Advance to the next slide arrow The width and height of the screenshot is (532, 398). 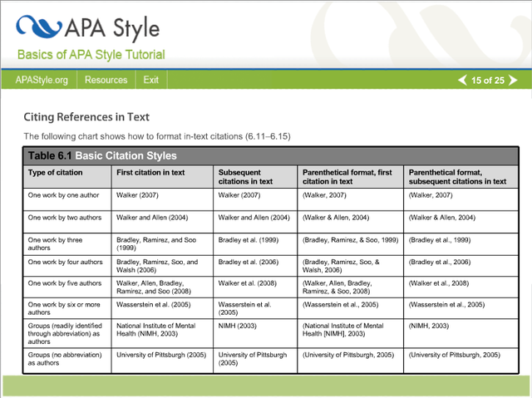(513, 81)
